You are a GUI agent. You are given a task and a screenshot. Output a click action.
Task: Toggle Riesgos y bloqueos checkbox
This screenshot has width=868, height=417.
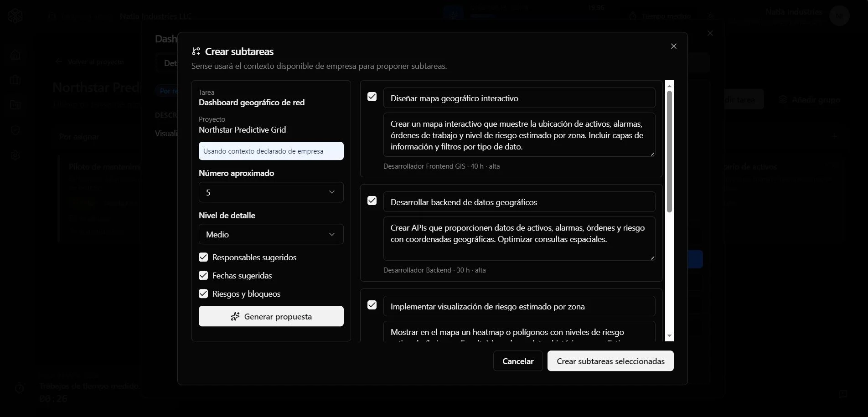point(203,294)
